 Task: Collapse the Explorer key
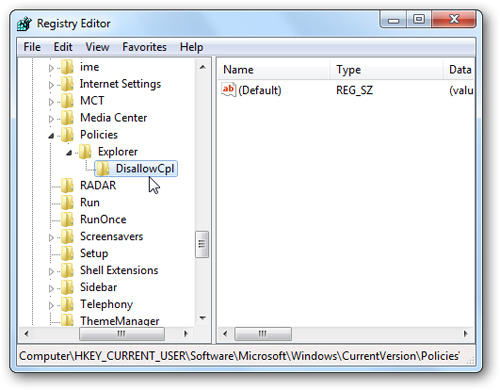69,153
